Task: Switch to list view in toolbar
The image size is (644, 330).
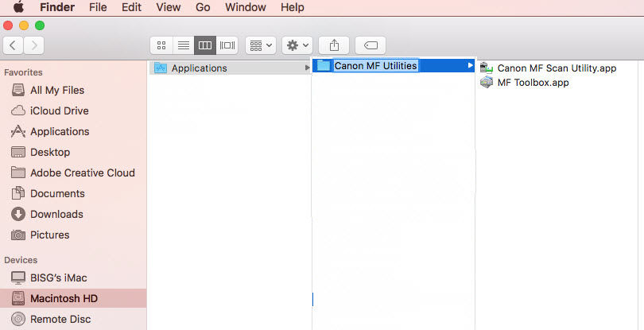Action: coord(183,45)
